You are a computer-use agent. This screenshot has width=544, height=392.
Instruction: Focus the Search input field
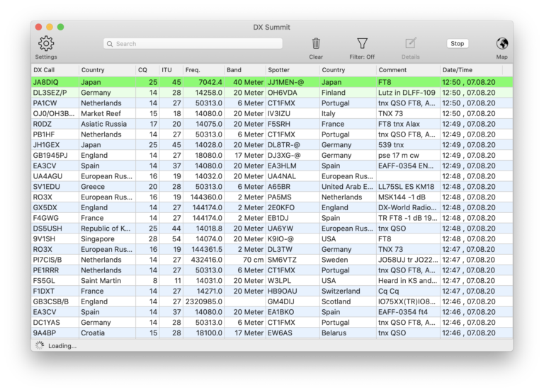[193, 44]
